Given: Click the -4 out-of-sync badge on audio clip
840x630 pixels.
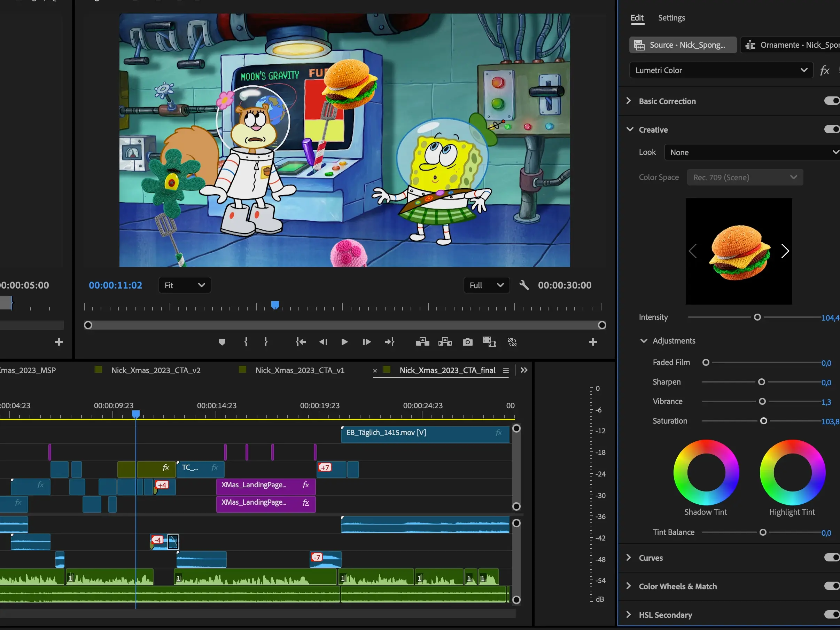Looking at the screenshot, I should (157, 539).
